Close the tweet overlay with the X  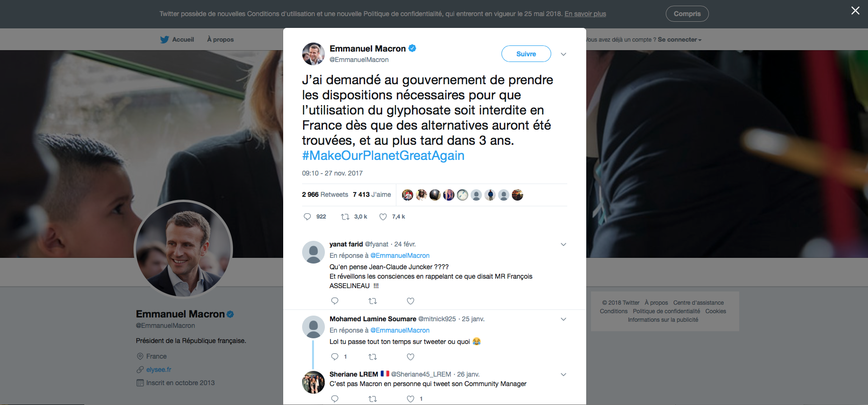tap(855, 10)
